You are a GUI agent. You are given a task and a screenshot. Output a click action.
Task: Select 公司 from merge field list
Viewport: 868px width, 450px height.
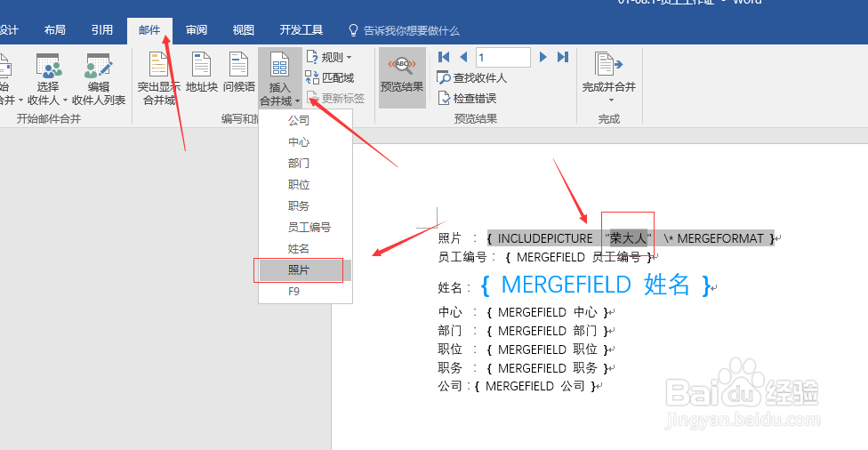coord(306,121)
